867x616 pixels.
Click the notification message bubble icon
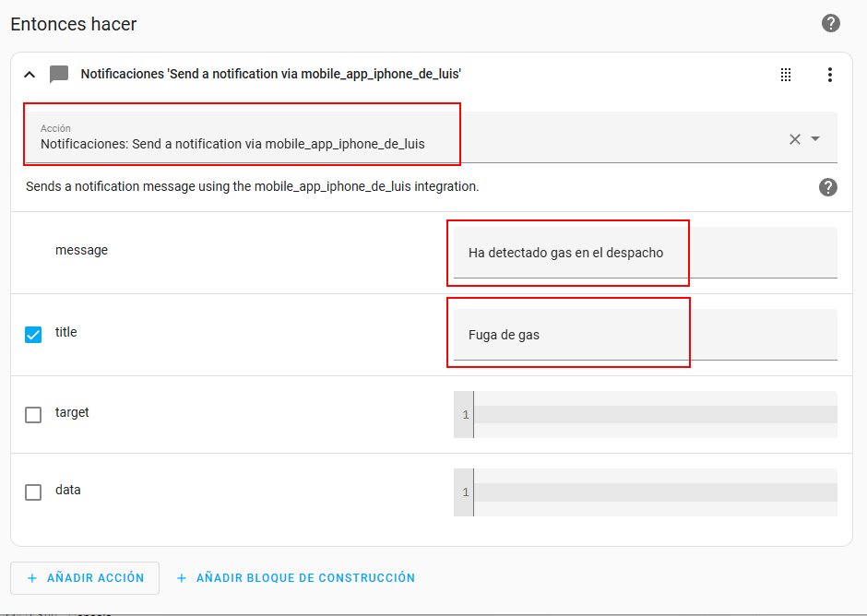pos(59,75)
